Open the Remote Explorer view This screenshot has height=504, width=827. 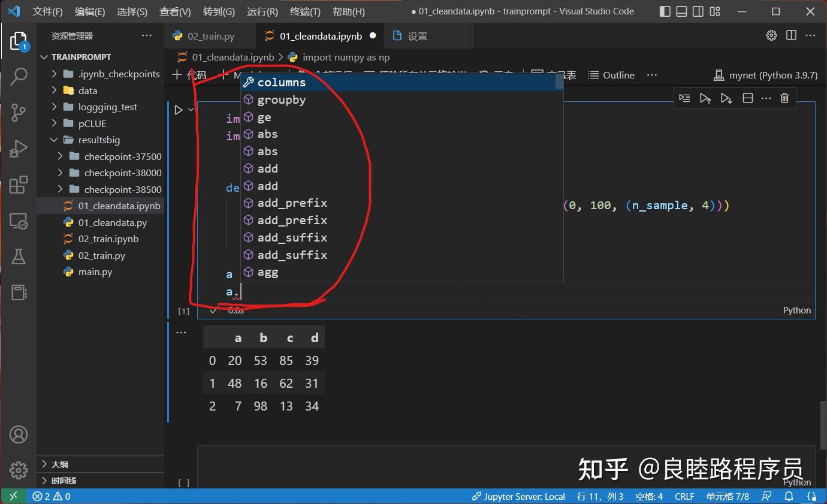(x=19, y=221)
